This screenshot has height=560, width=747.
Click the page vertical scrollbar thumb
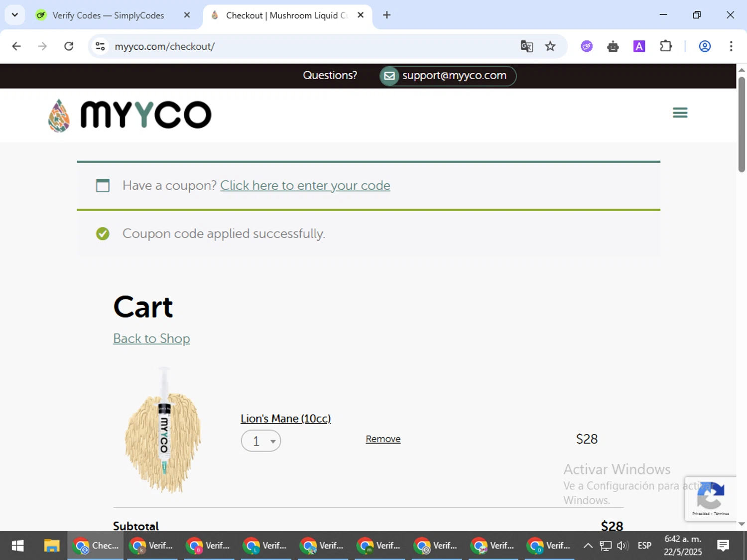coord(742,124)
